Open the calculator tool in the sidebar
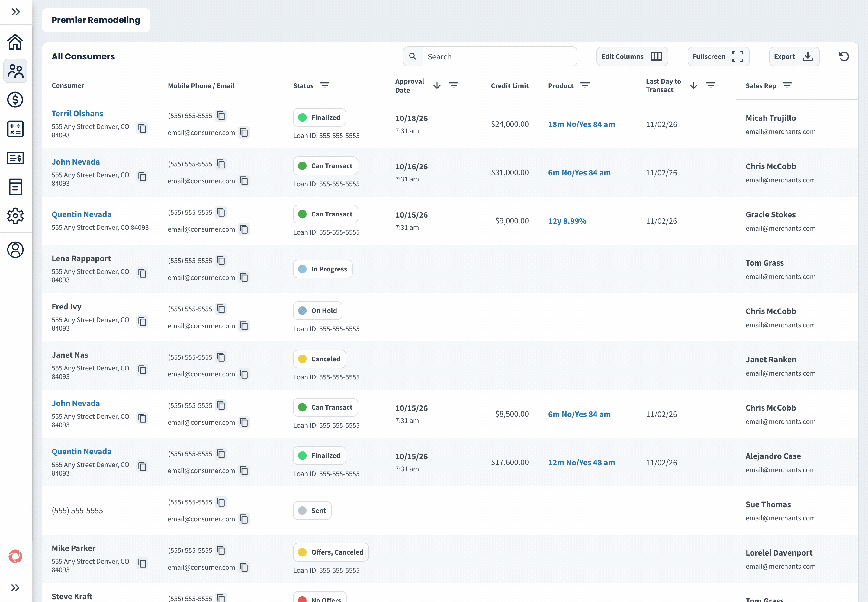This screenshot has width=868, height=602. 15,129
